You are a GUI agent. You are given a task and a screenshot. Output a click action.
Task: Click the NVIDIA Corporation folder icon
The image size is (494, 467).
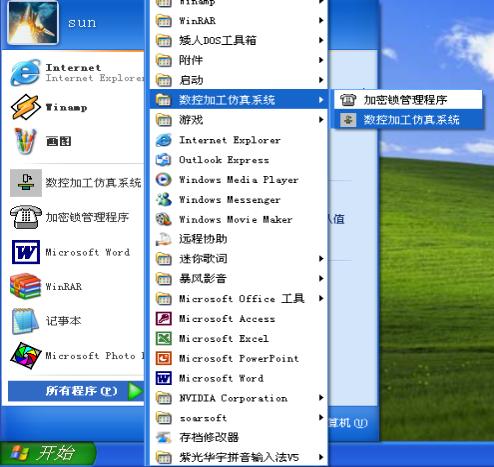164,398
